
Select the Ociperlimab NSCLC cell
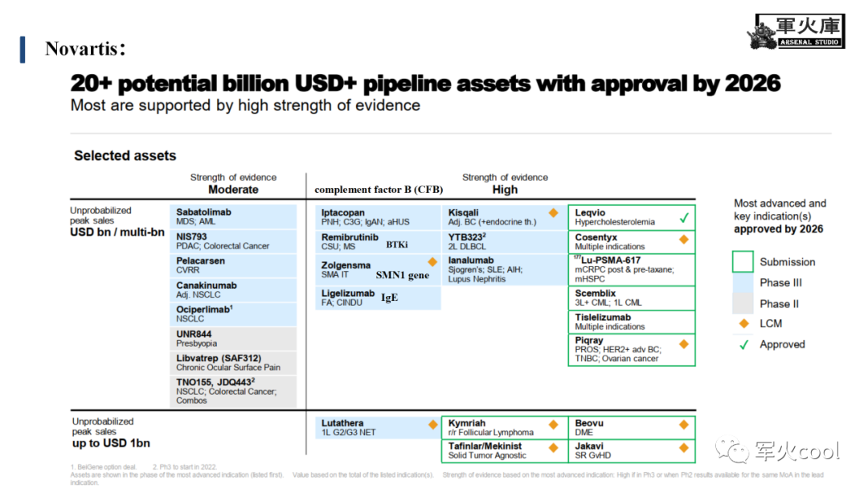[233, 314]
